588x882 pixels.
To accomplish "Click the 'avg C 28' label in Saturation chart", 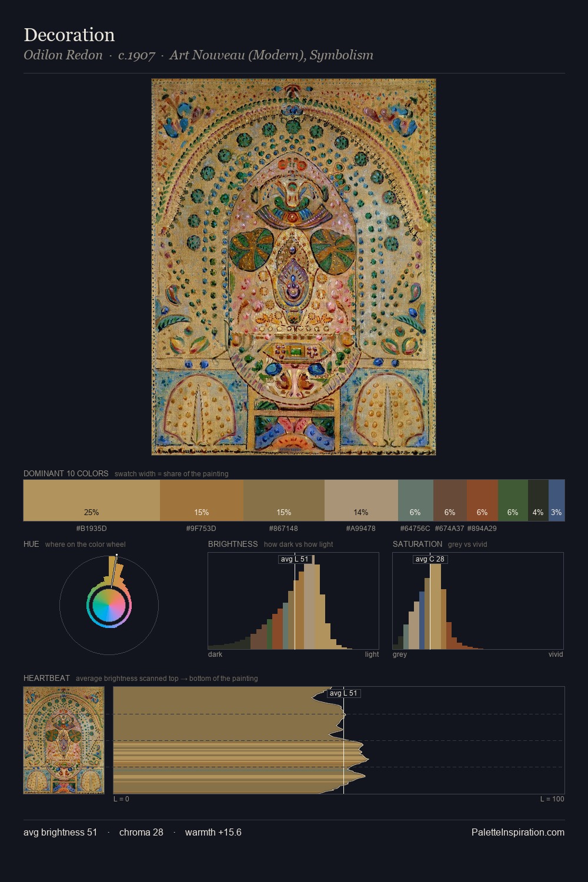I will click(430, 559).
